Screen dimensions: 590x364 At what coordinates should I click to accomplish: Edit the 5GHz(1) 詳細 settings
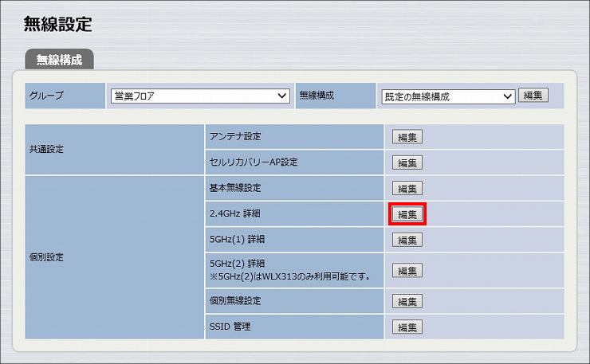pyautogui.click(x=407, y=240)
